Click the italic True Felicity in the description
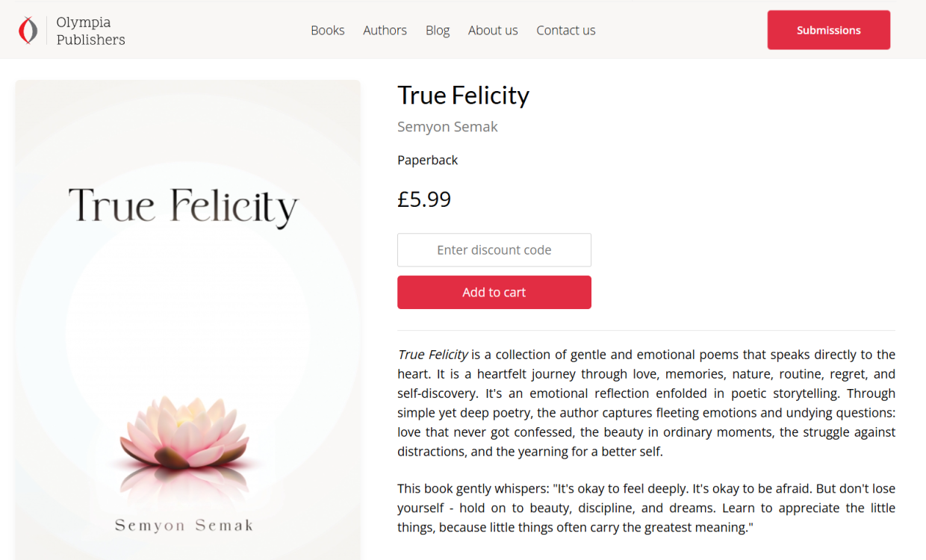Screen dimensions: 926x560 [433, 355]
